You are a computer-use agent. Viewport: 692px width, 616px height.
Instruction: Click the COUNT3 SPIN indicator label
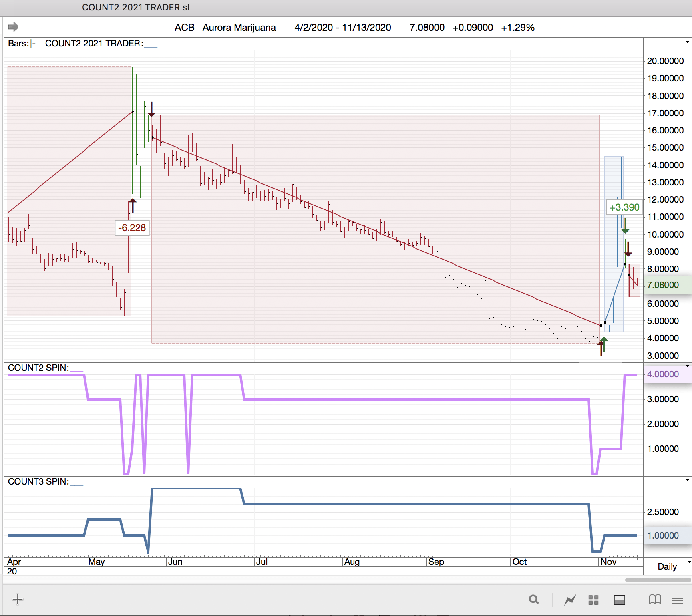pos(38,482)
